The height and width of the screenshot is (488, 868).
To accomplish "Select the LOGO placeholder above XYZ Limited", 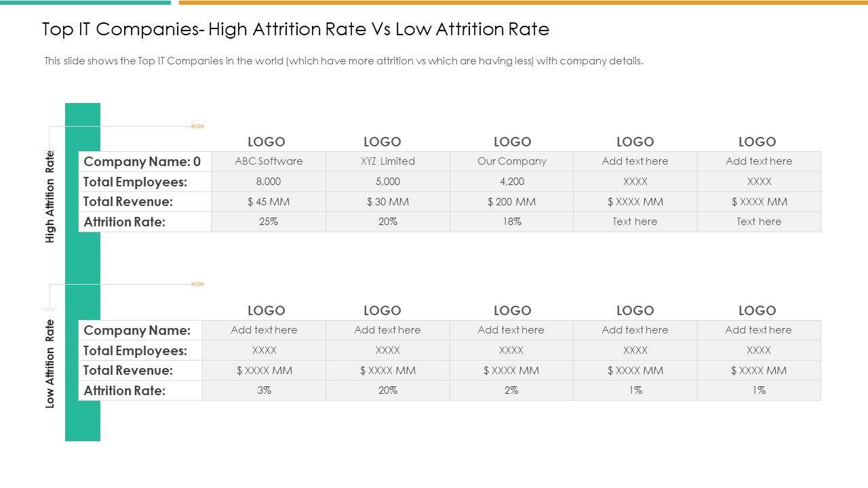I will pyautogui.click(x=382, y=142).
